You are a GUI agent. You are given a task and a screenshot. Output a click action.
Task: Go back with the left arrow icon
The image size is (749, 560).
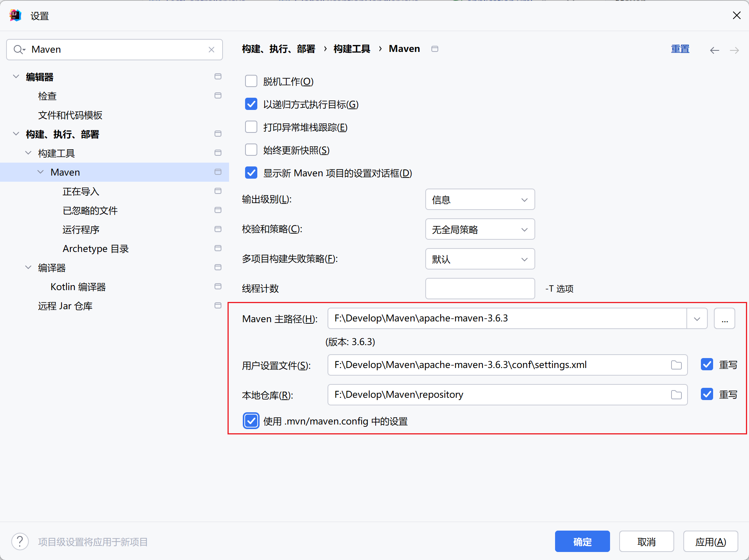715,50
